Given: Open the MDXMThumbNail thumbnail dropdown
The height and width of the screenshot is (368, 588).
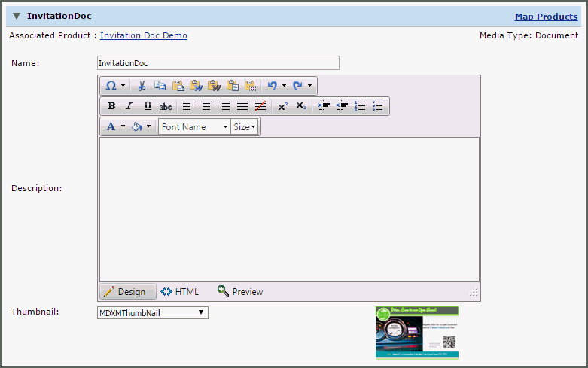Looking at the screenshot, I should [153, 312].
